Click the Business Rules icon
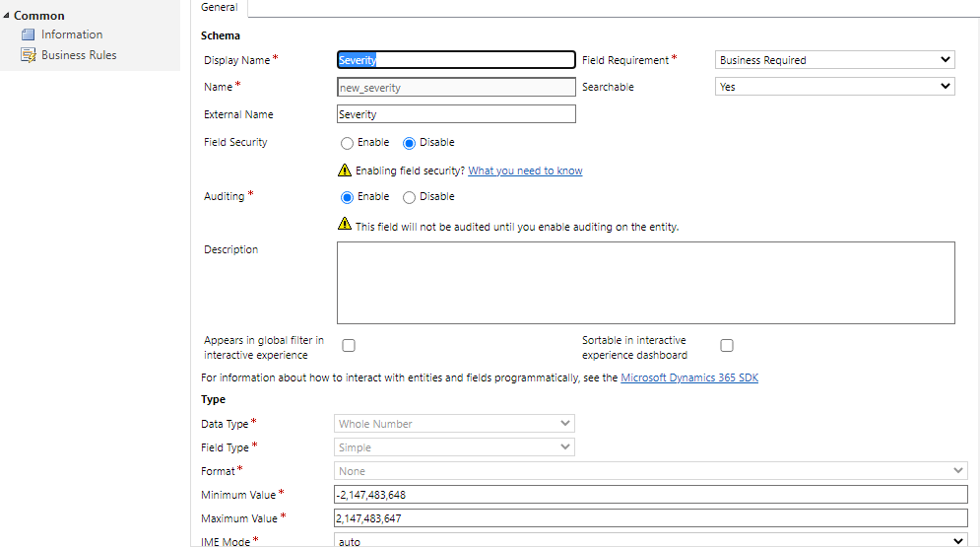This screenshot has width=980, height=548. coord(29,56)
